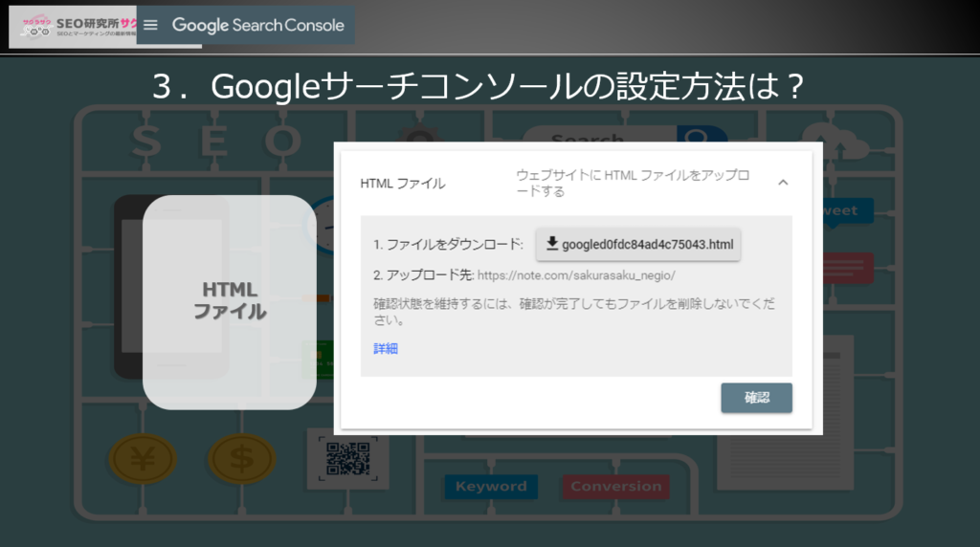Click the upload URL note.com/sakurasaku_negio/
The width and height of the screenshot is (980, 547).
pos(576,275)
